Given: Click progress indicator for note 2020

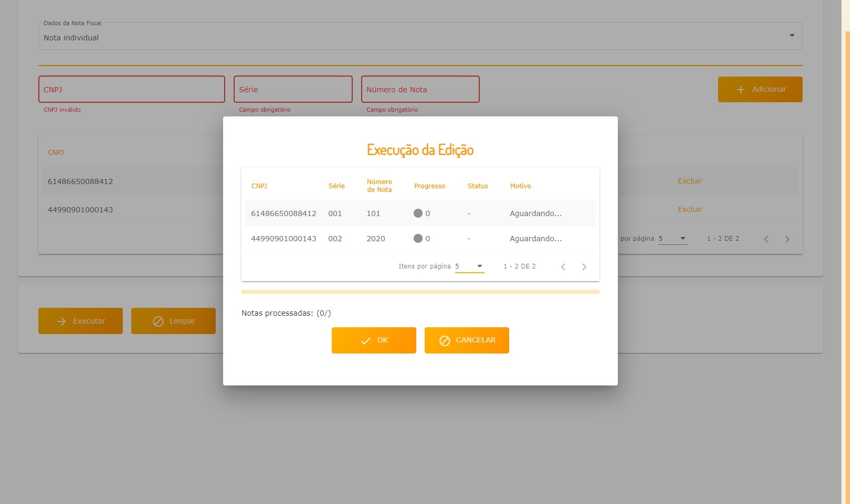Looking at the screenshot, I should tap(418, 239).
